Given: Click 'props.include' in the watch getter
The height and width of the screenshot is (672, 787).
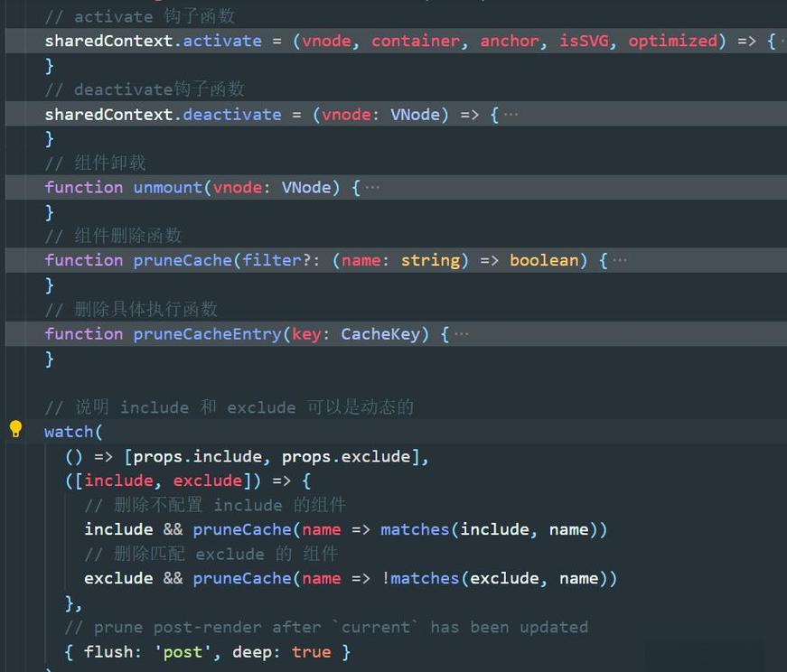Looking at the screenshot, I should click(x=198, y=457).
